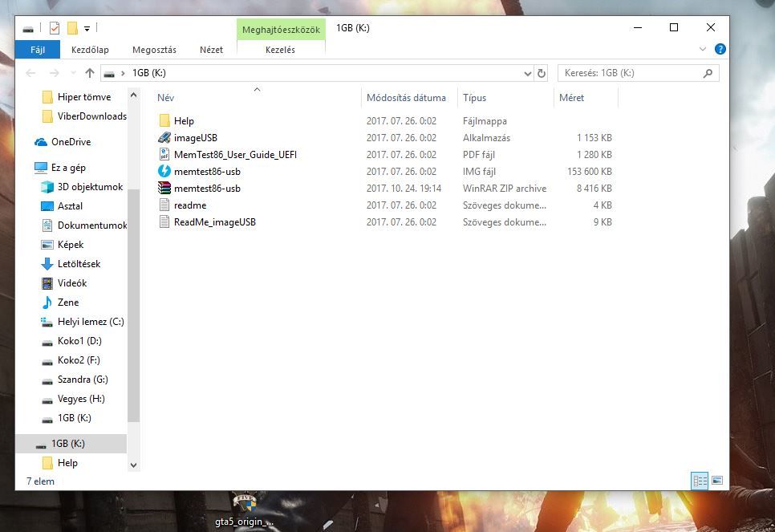Sort by Módosítás dátuma column header
The width and height of the screenshot is (775, 532).
[x=406, y=97]
